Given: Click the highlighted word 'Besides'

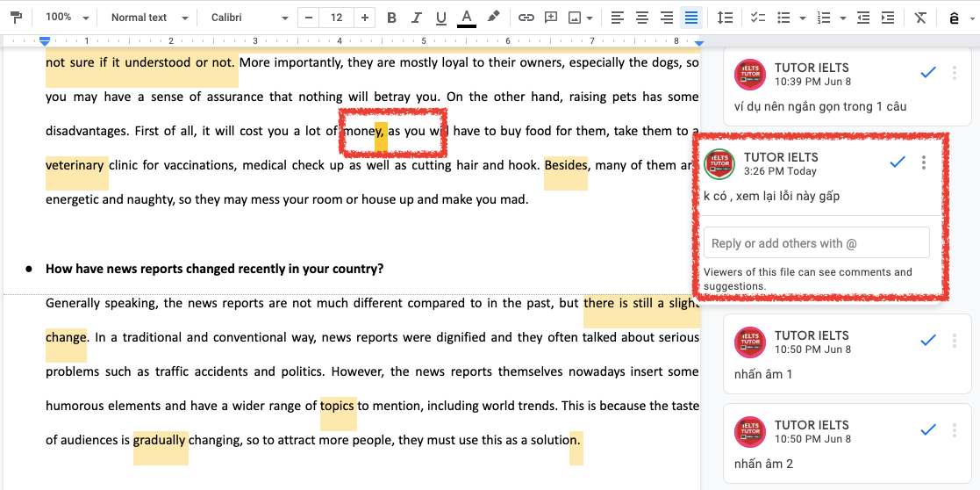Looking at the screenshot, I should coord(566,166).
